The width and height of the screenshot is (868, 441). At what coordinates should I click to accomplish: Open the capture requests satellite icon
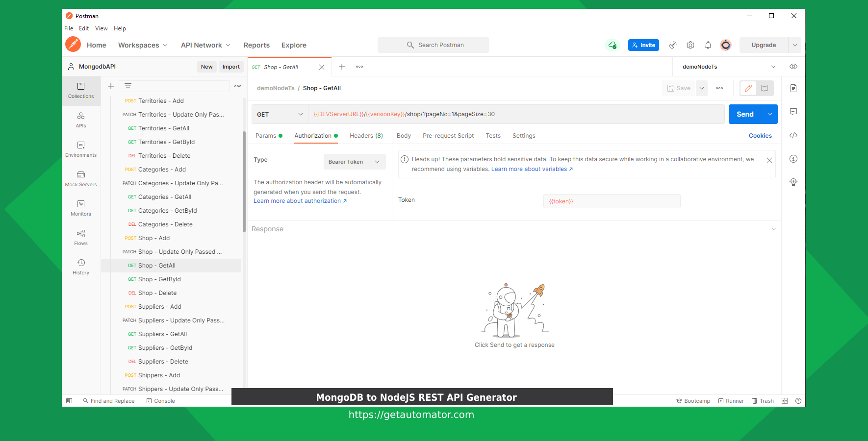click(x=673, y=45)
